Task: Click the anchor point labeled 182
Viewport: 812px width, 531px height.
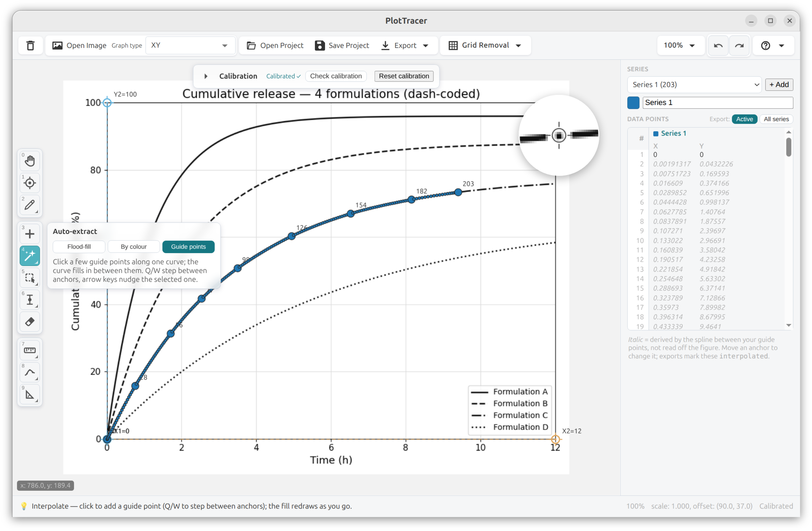Action: pos(411,200)
